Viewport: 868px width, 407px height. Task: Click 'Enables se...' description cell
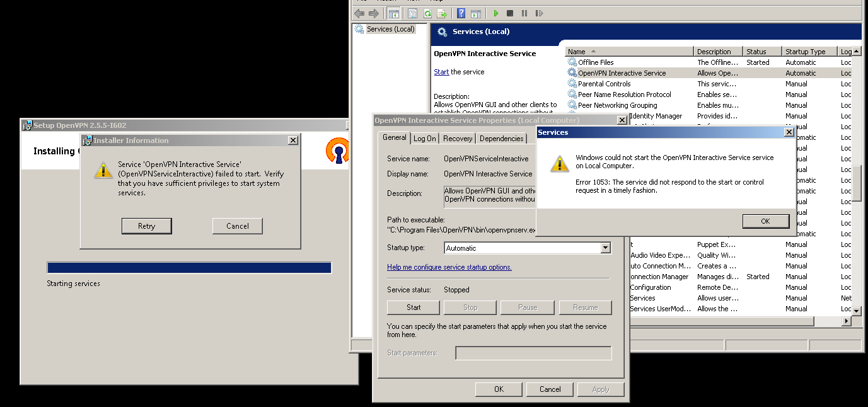tap(717, 95)
